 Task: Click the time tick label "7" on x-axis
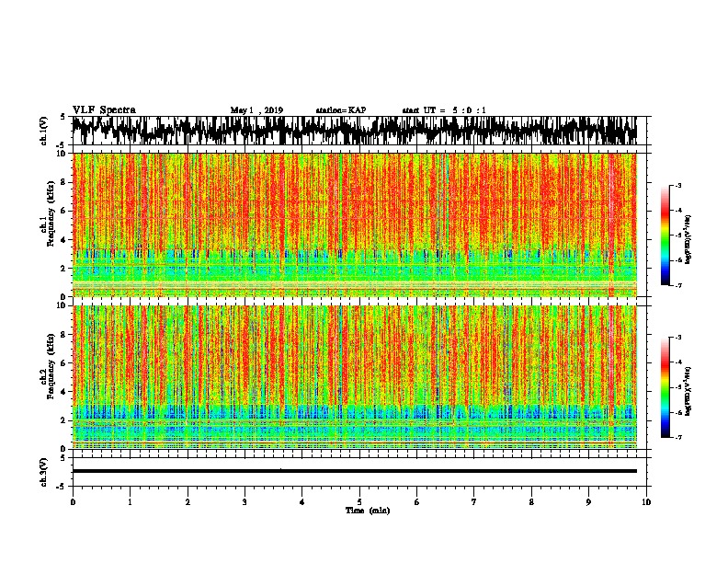[x=474, y=502]
